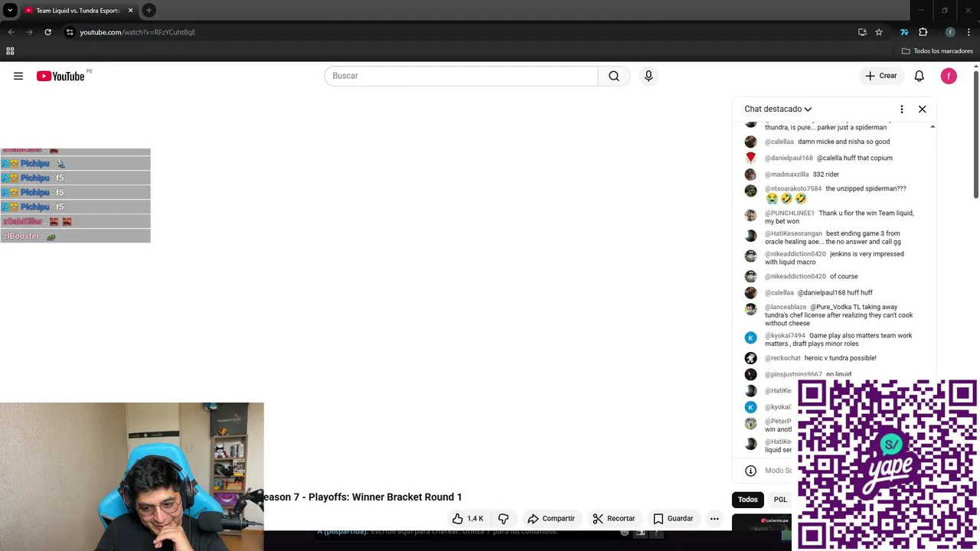Viewport: 980px width, 551px height.
Task: Open the account avatar menu on YouTube
Action: coord(949,76)
